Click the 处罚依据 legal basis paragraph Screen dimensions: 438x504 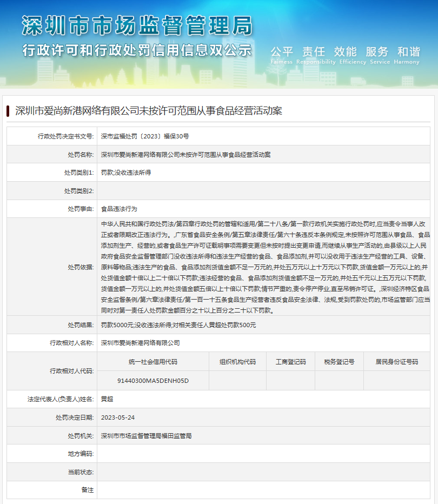pyautogui.click(x=265, y=267)
